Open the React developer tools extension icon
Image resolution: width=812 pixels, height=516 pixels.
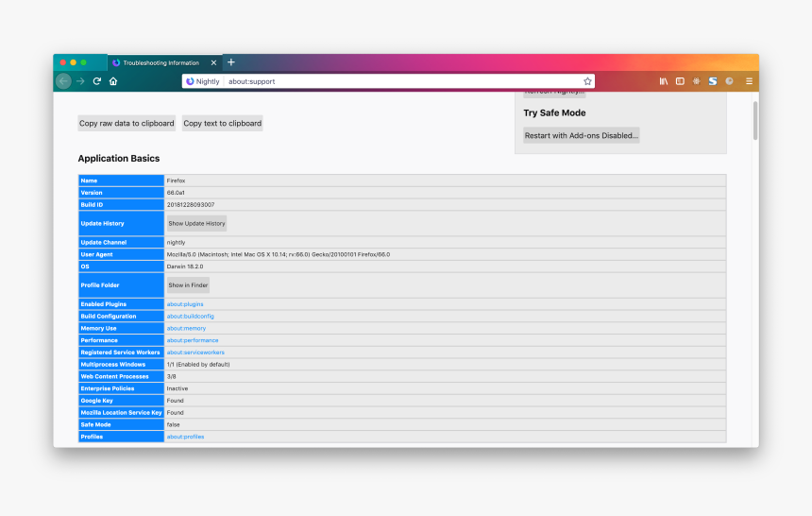(x=697, y=81)
